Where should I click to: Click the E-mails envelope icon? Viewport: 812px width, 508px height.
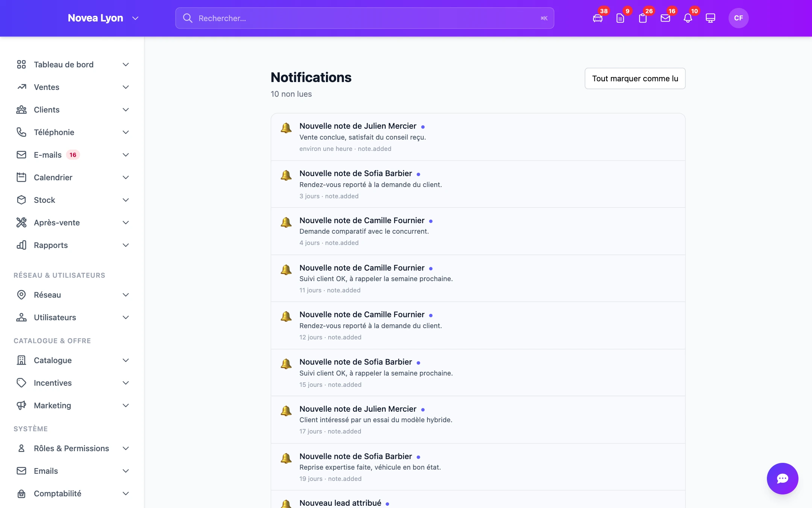tap(21, 155)
